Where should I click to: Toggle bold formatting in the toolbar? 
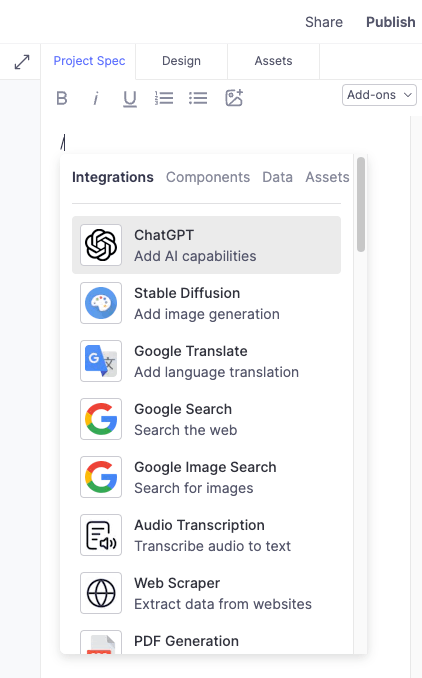pos(62,98)
